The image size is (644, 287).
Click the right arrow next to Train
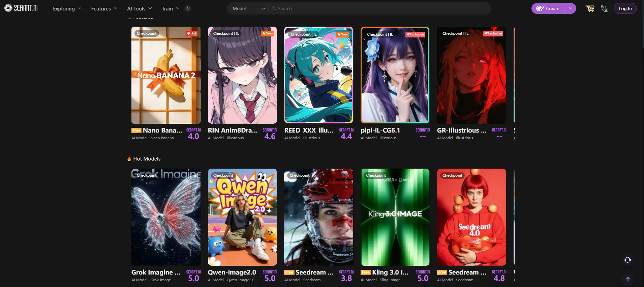[x=188, y=8]
